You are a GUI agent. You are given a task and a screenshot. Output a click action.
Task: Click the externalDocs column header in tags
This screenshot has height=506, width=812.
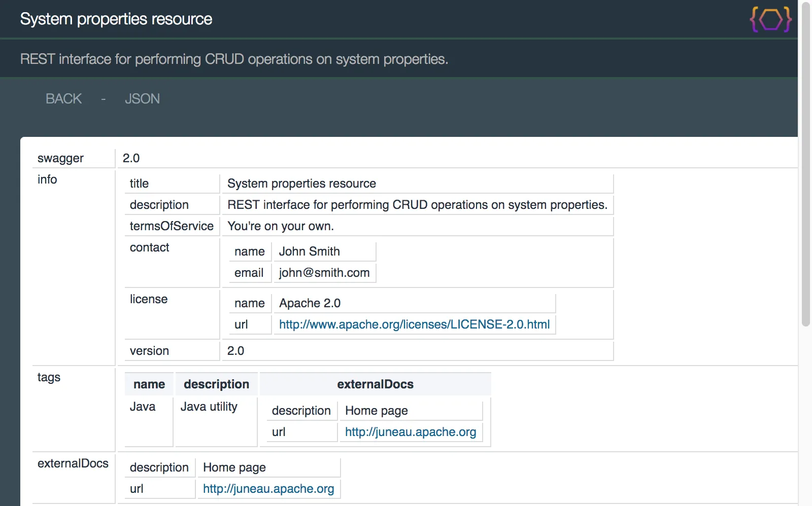click(375, 384)
